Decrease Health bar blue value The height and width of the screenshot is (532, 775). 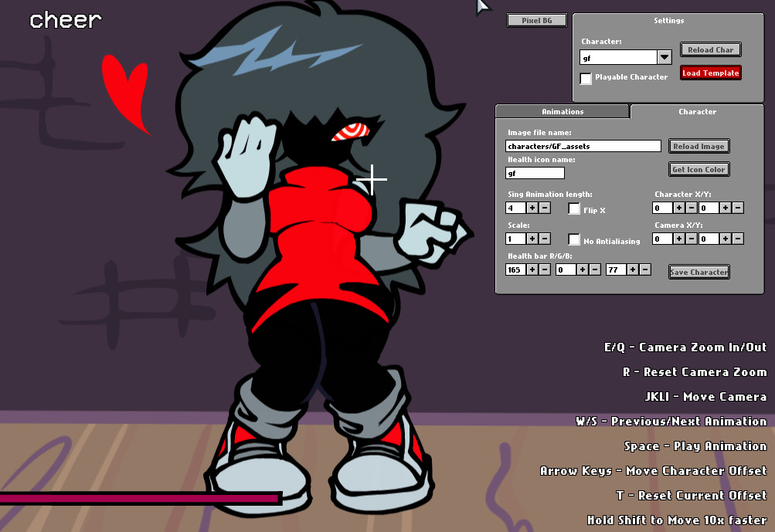[x=645, y=269]
